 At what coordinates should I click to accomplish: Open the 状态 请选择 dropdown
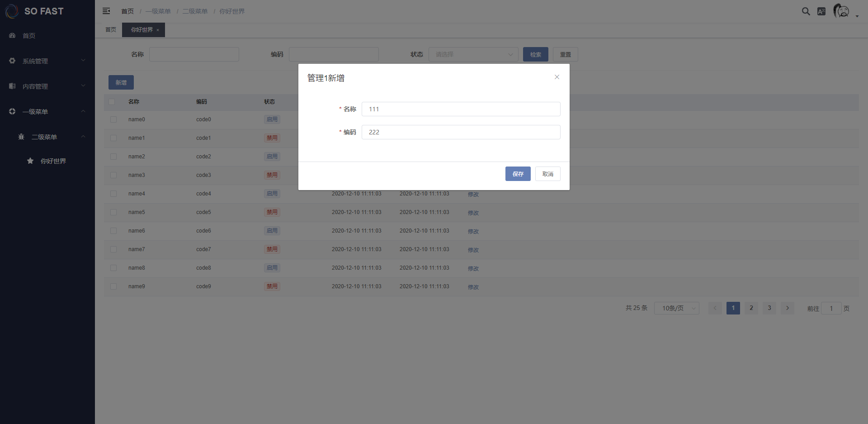[x=473, y=54]
